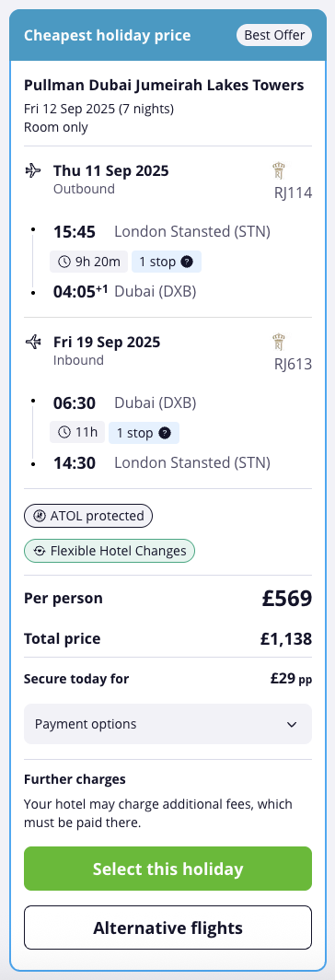Open the inbound 1 stop help icon
335x980 pixels.
165,433
